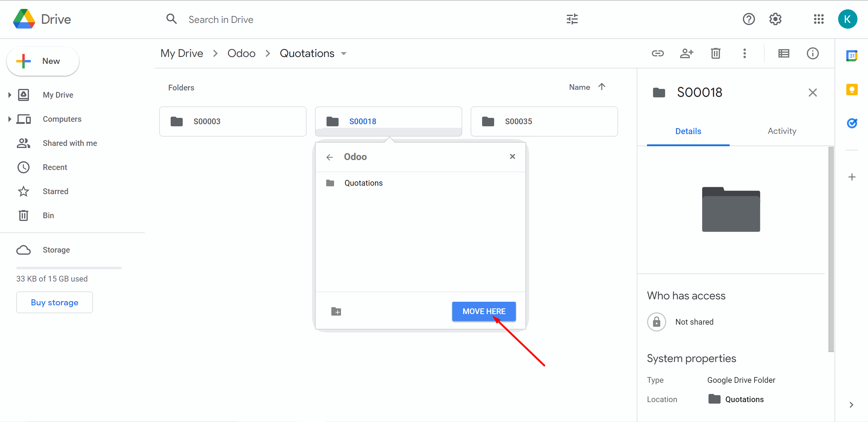
Task: Click the folder preview thumbnail
Action: [x=731, y=209]
